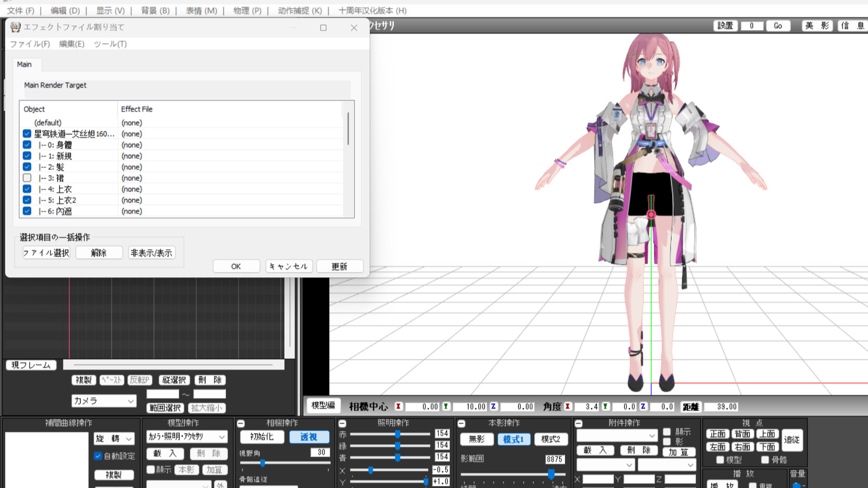Collapse the 附件操作 panel with its minus icon
This screenshot has height=488, width=868.
pyautogui.click(x=578, y=423)
